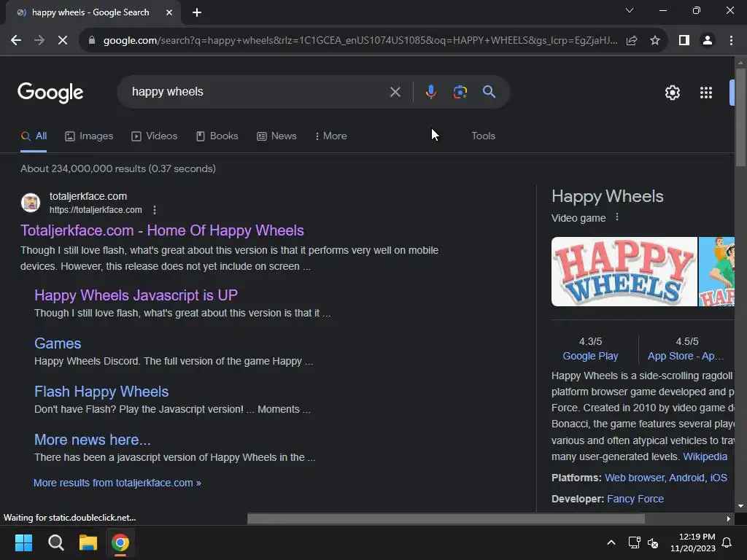Open a new tab with the plus button
747x560 pixels.
click(197, 12)
